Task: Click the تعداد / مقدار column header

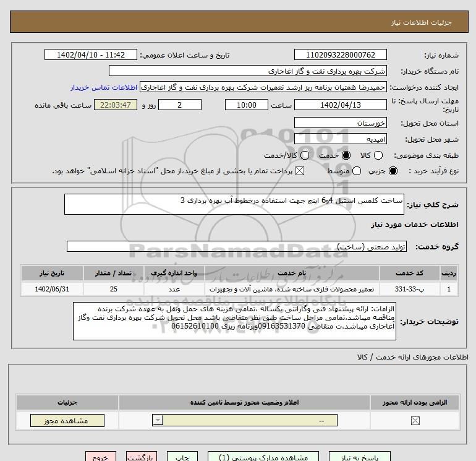Action: click(x=113, y=273)
